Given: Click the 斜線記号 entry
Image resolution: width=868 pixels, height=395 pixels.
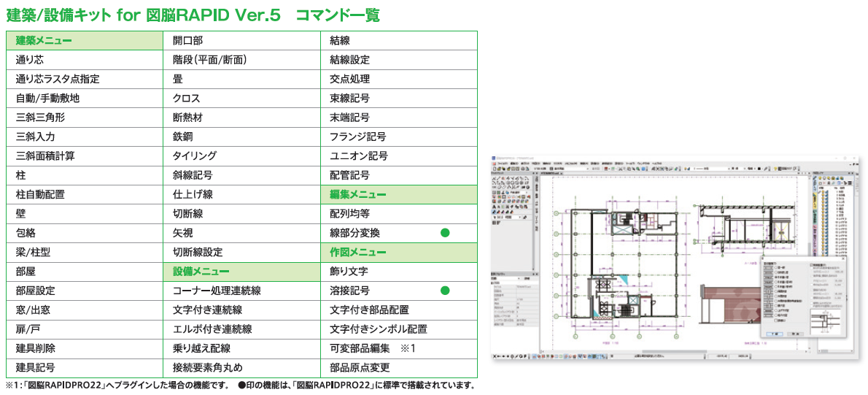Looking at the screenshot, I should 241,176.
